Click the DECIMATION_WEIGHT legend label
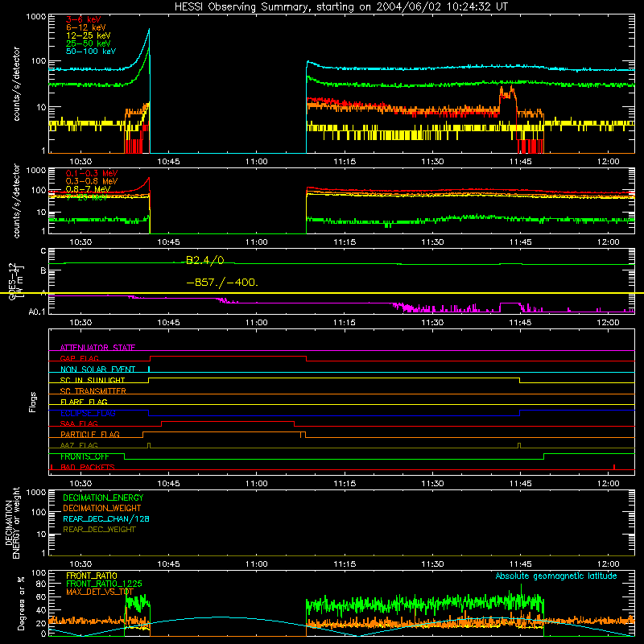Viewport: 644px width, 644px height. tap(102, 508)
